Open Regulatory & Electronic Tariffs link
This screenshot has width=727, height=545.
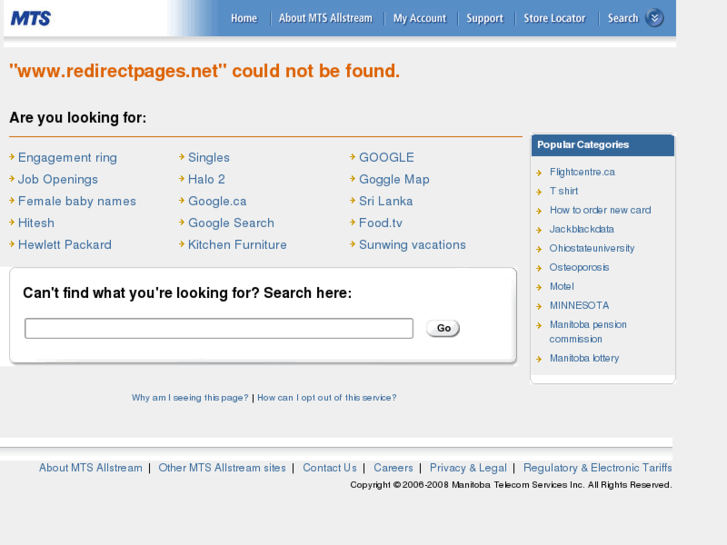point(598,468)
